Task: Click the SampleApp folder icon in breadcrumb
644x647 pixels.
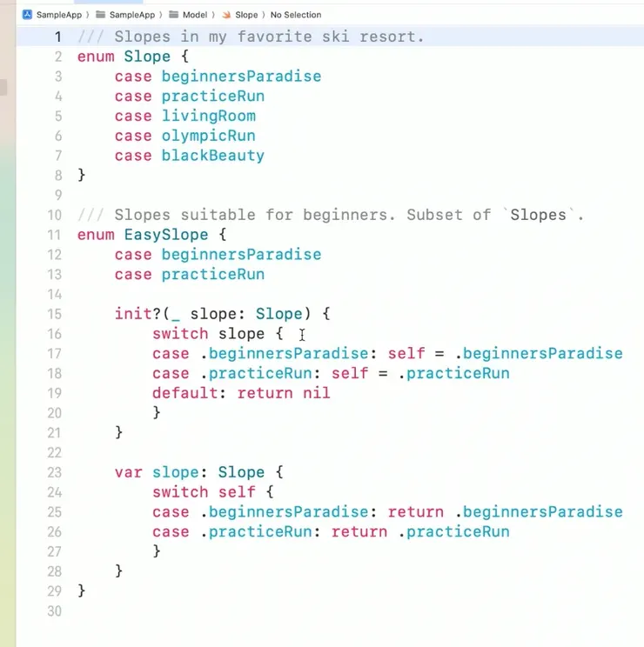Action: pyautogui.click(x=100, y=15)
